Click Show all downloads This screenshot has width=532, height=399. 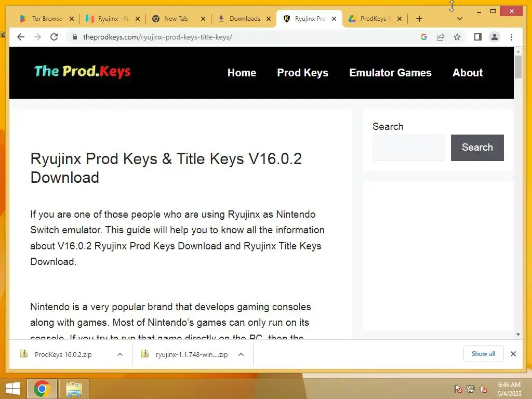point(484,354)
